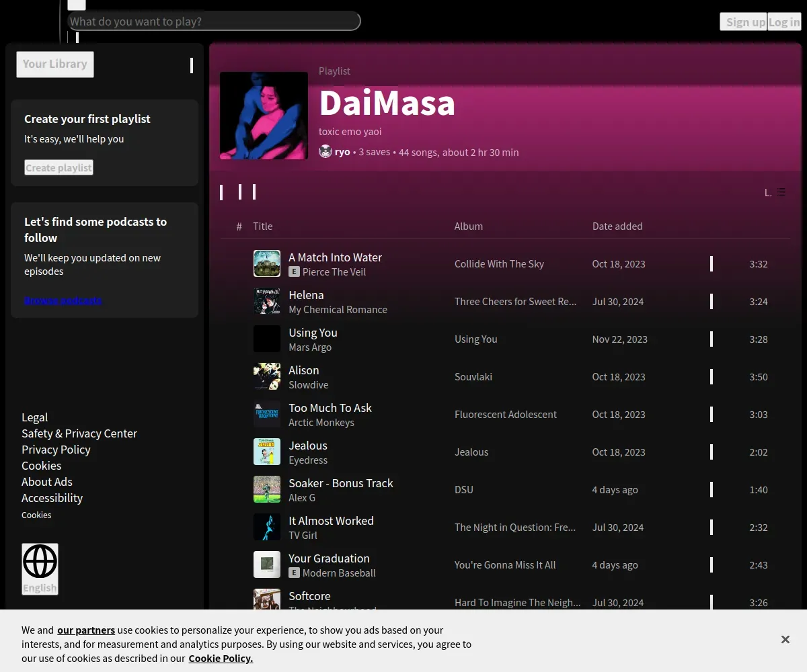Open artist My Chemical Romance
This screenshot has height=672, width=807.
[x=338, y=310]
